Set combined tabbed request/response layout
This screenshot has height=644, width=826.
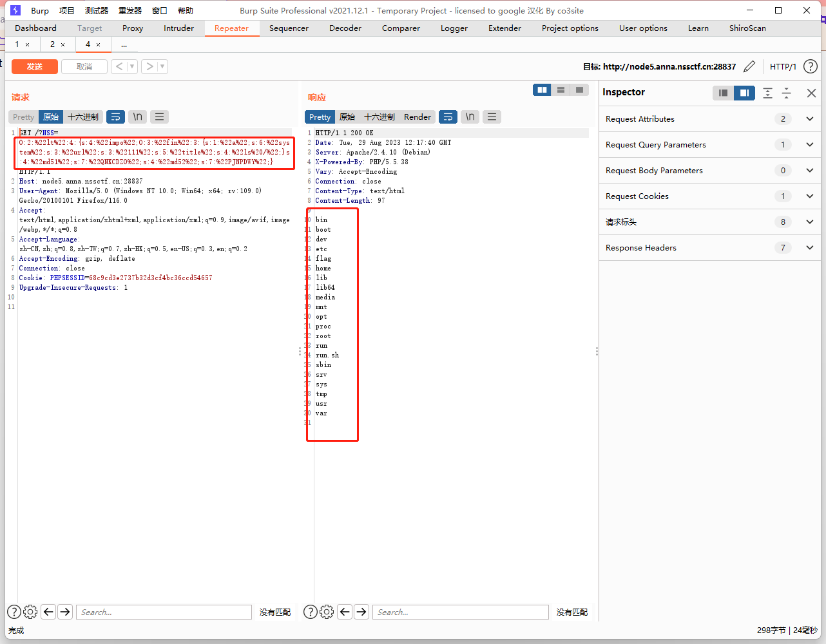pyautogui.click(x=579, y=90)
